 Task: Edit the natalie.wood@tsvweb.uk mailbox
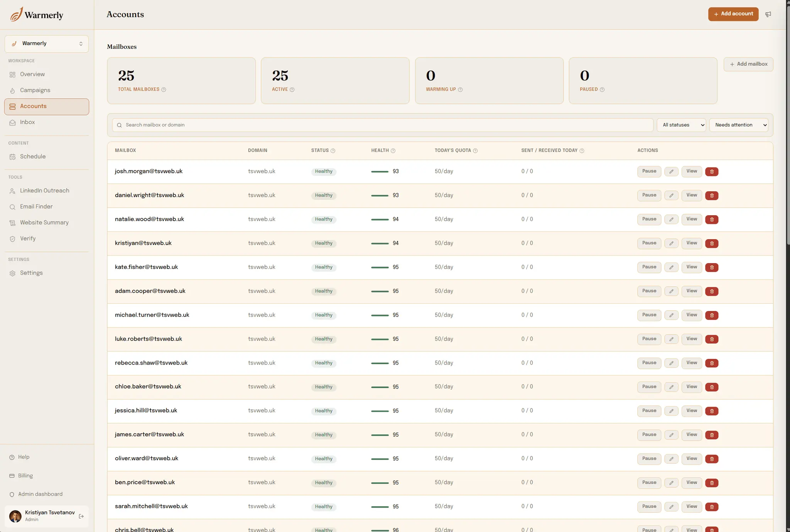[x=671, y=220]
